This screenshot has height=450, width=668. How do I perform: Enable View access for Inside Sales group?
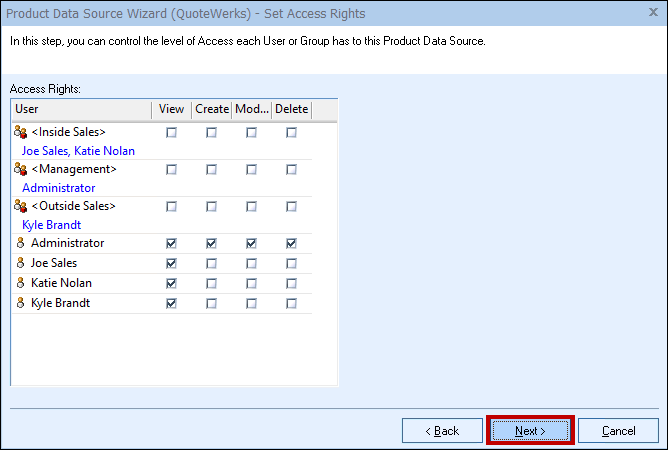pyautogui.click(x=171, y=132)
